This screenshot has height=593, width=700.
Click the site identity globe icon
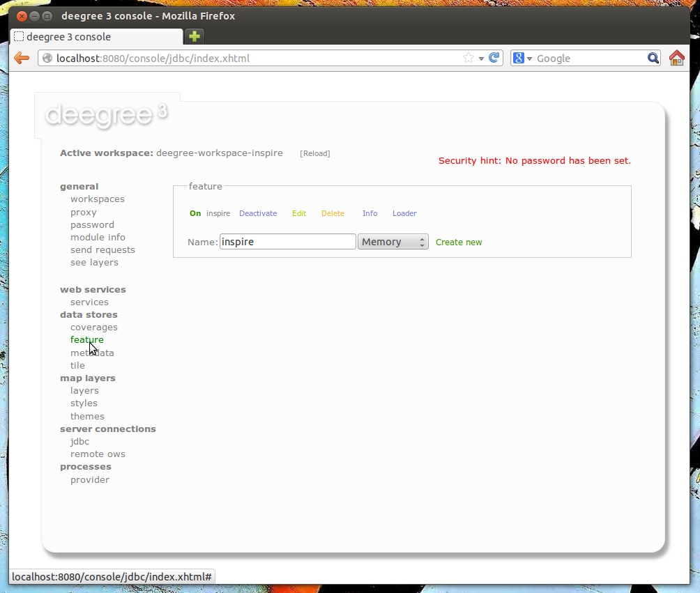47,58
